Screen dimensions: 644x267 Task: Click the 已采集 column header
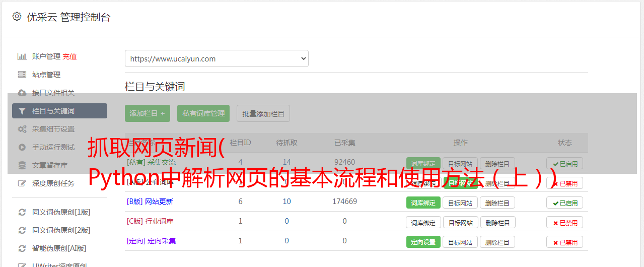click(344, 143)
